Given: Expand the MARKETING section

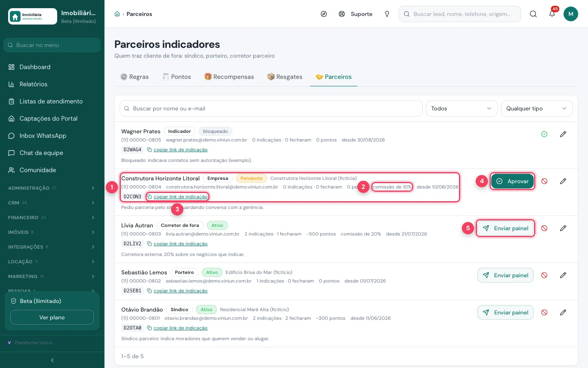Looking at the screenshot, I should (52, 276).
